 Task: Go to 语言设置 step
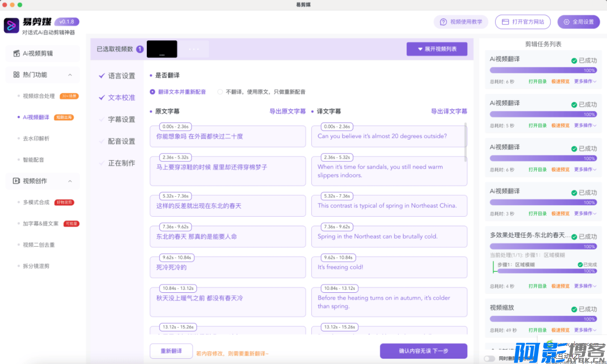tap(122, 76)
